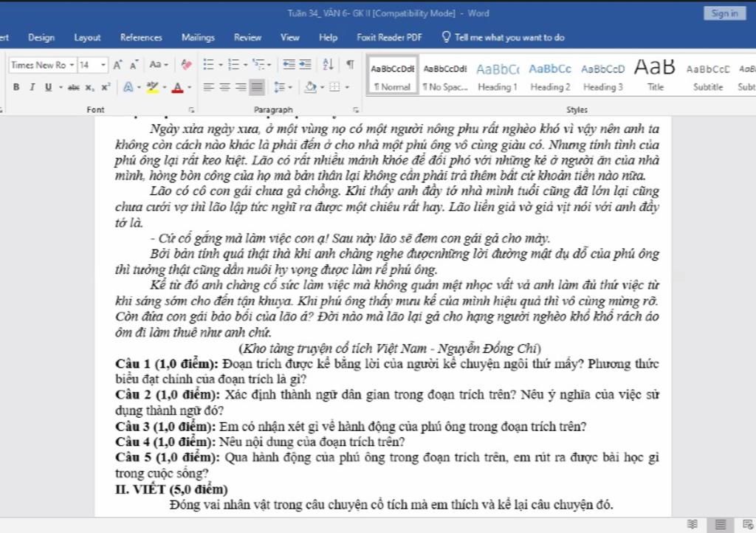The width and height of the screenshot is (756, 533).
Task: Align text left
Action: [x=208, y=87]
